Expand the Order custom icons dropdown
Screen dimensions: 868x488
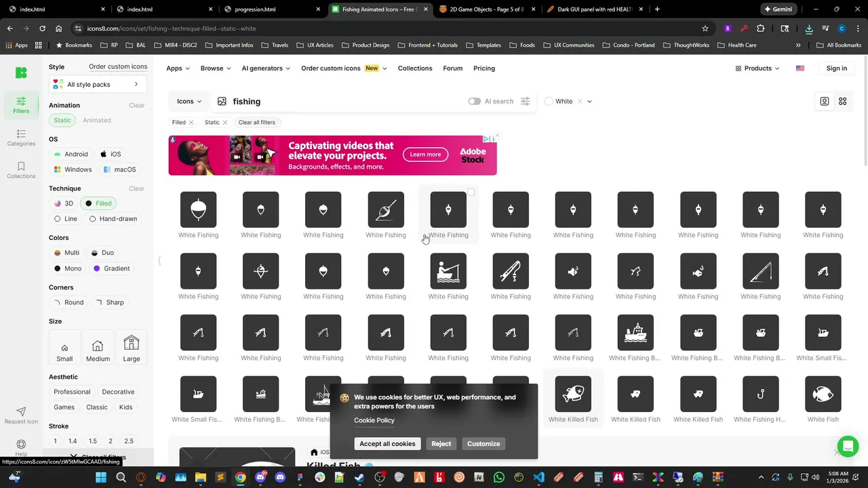344,68
